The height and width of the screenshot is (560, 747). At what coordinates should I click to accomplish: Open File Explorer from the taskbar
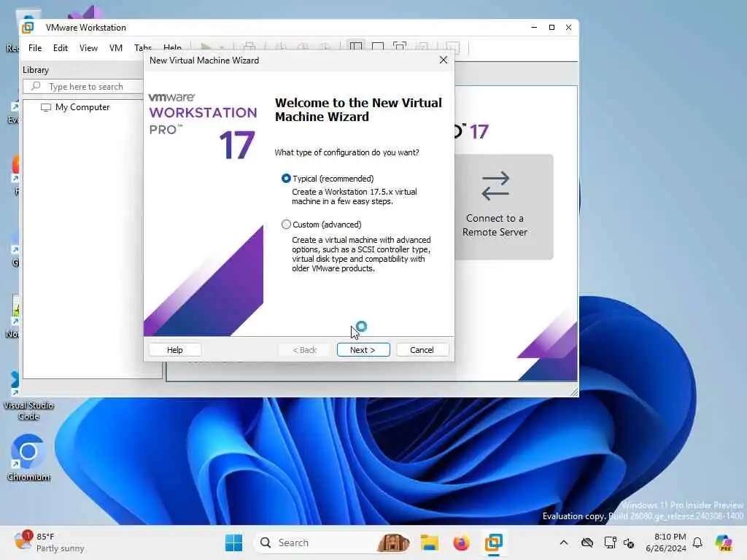[x=429, y=542]
